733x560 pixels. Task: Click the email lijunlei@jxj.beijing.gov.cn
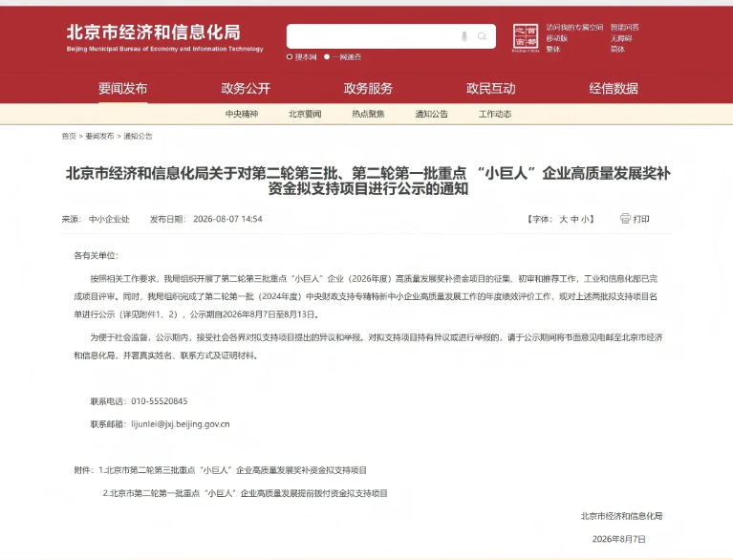[x=181, y=424]
